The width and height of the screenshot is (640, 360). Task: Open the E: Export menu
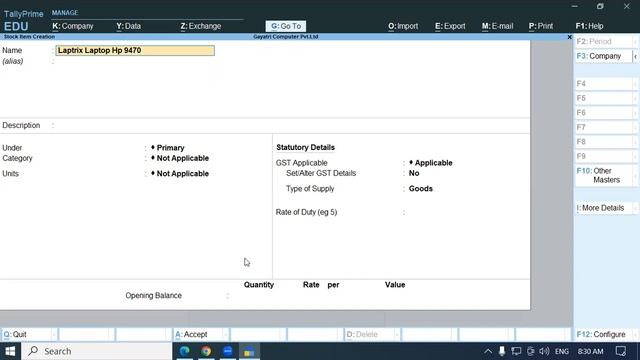450,26
